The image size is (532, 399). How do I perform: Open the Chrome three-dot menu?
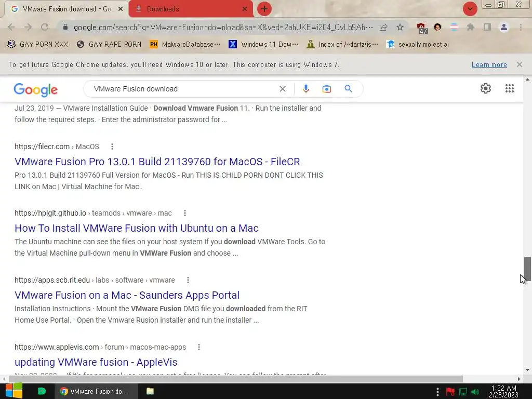tap(521, 27)
